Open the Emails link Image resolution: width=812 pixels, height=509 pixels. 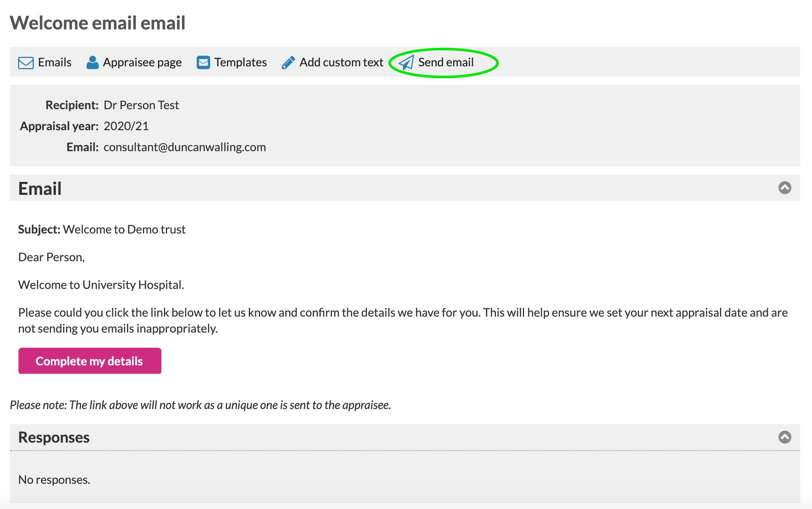coord(55,62)
